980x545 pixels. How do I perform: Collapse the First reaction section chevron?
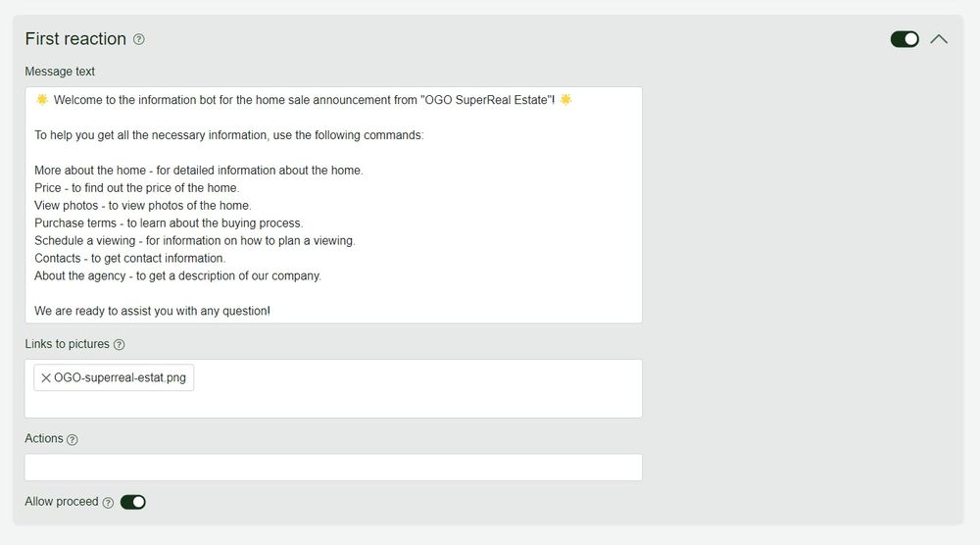tap(939, 39)
